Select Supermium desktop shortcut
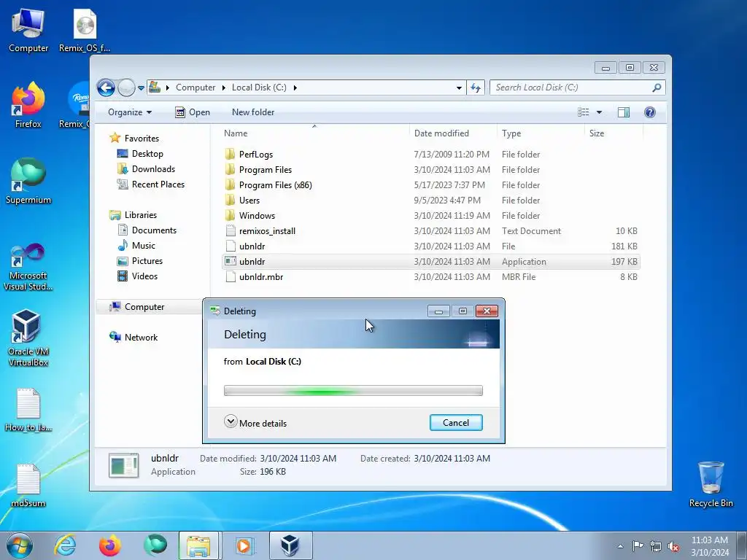Image resolution: width=747 pixels, height=560 pixels. click(28, 182)
